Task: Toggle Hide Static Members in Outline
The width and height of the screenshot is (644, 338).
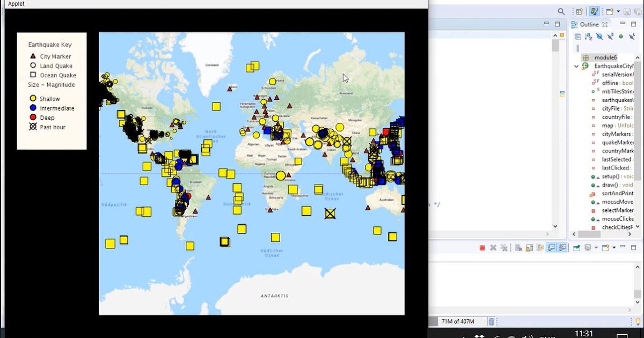Action: 610,36
